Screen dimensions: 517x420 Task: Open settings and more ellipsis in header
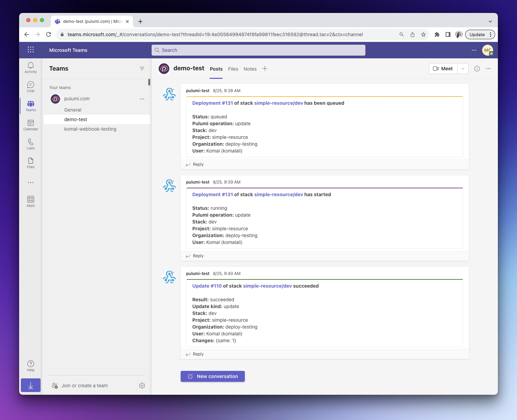474,50
